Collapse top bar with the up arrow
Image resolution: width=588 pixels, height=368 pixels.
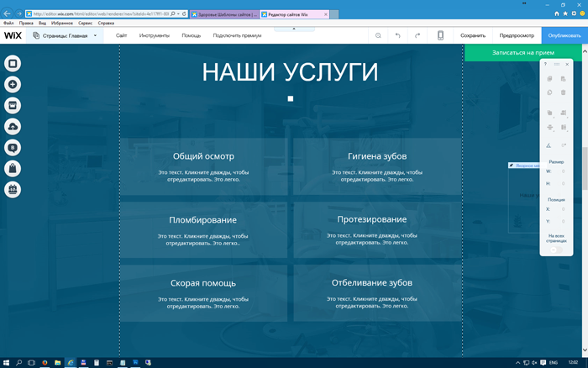coord(294,29)
